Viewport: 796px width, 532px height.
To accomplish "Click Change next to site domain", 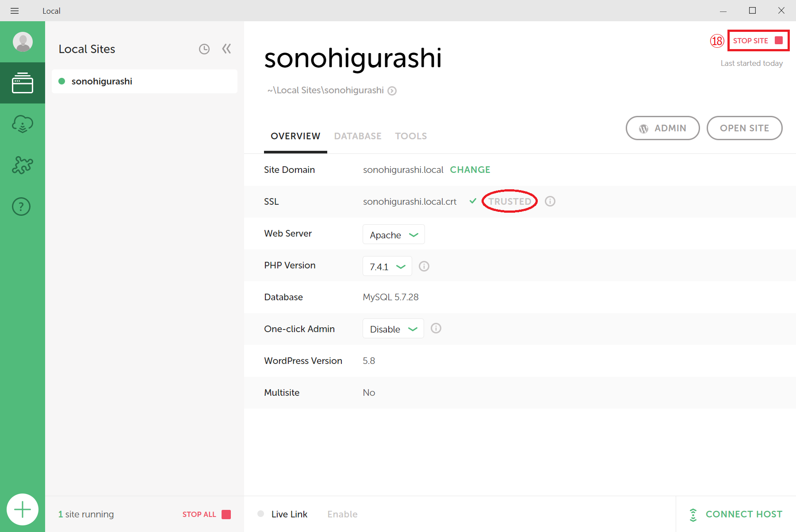I will 470,170.
